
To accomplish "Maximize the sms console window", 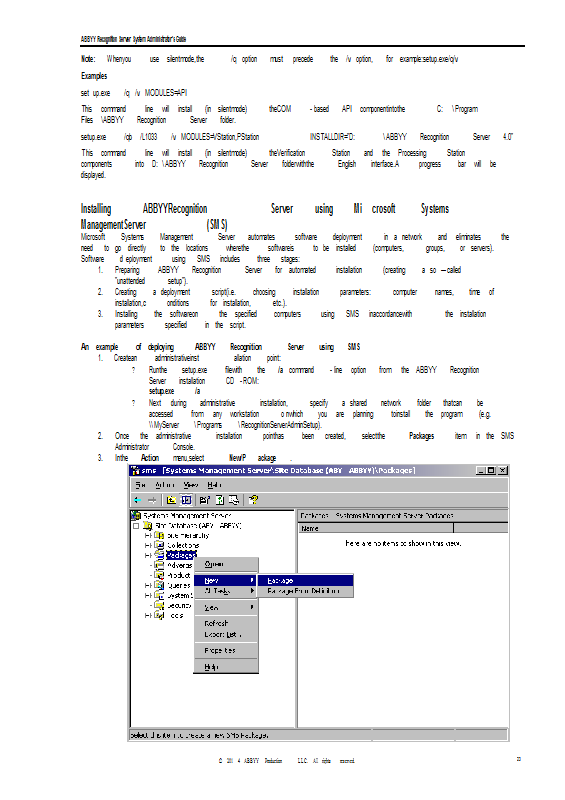I will [491, 470].
